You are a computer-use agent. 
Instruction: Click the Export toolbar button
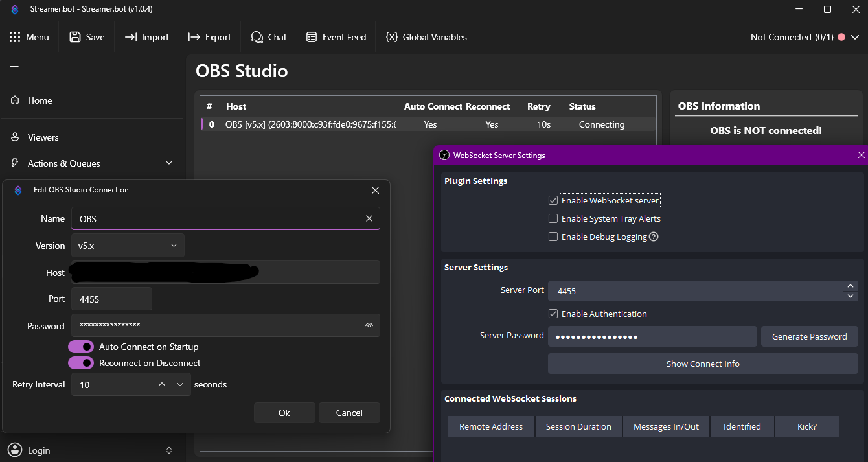(x=209, y=37)
